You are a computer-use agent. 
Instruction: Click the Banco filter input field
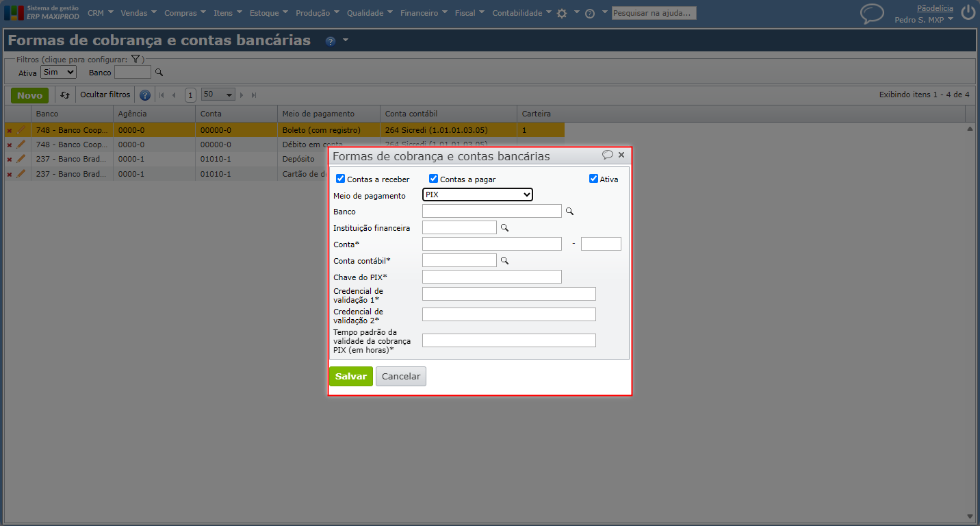click(x=133, y=72)
